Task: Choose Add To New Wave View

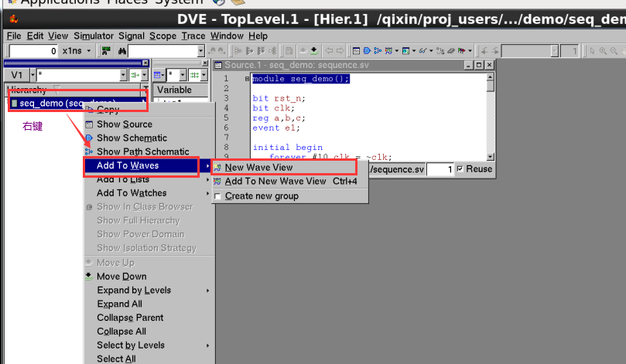Action: click(x=290, y=182)
